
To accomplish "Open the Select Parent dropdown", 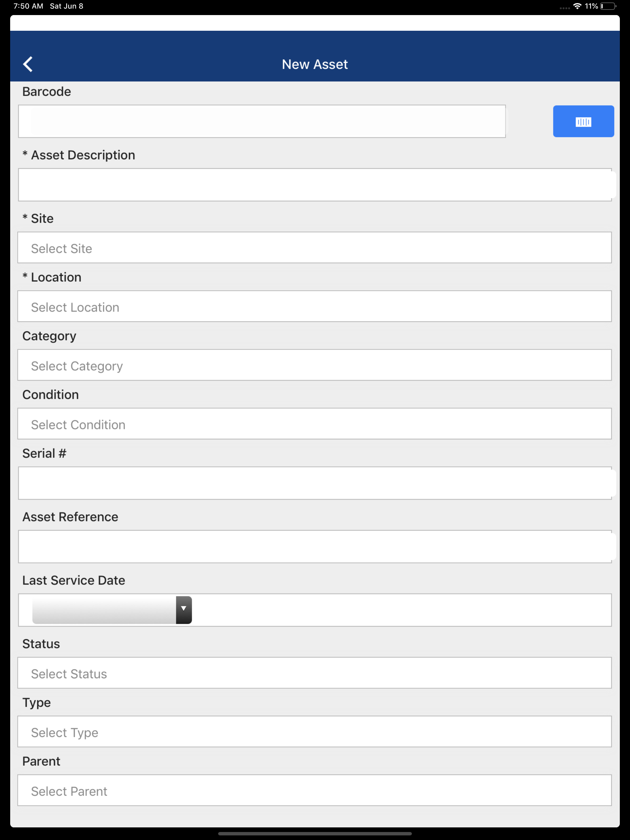I will tap(315, 790).
